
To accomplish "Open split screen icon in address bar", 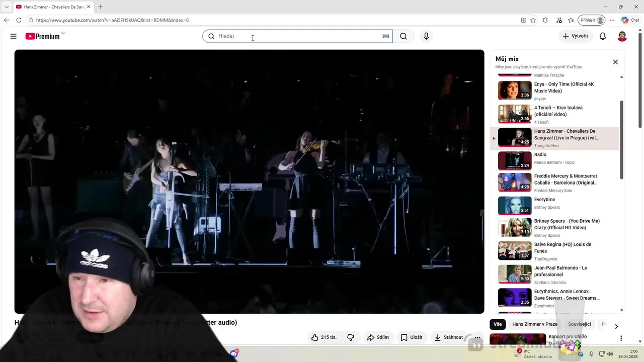I will 523,20.
